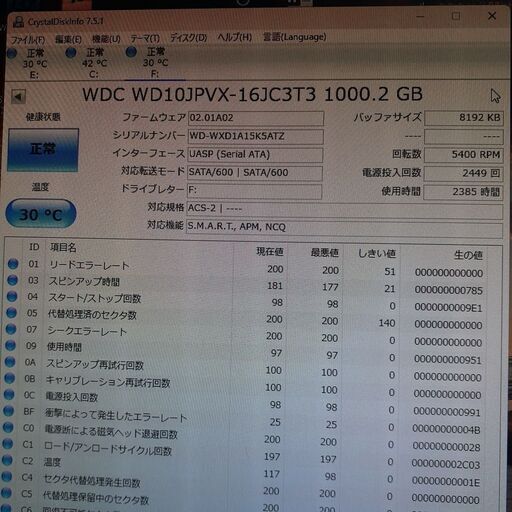Open the 機能(U) menu
The height and width of the screenshot is (512, 512).
[x=106, y=39]
